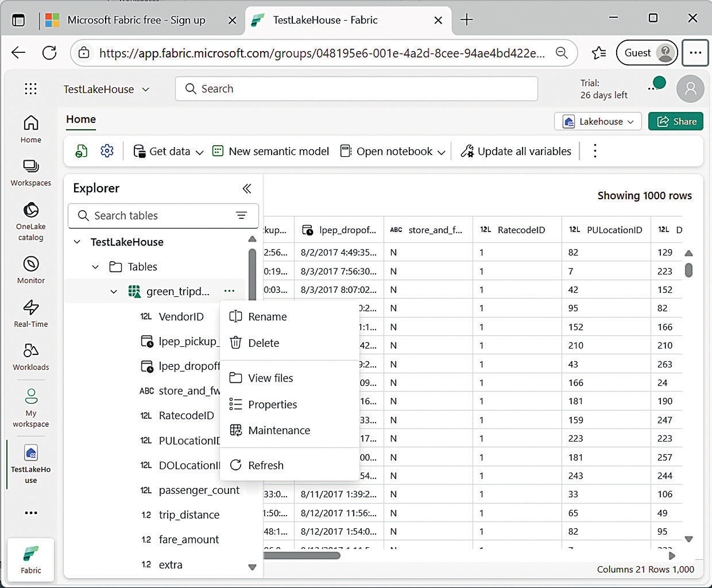
Task: Select Maintenance menu entry
Action: (290, 430)
